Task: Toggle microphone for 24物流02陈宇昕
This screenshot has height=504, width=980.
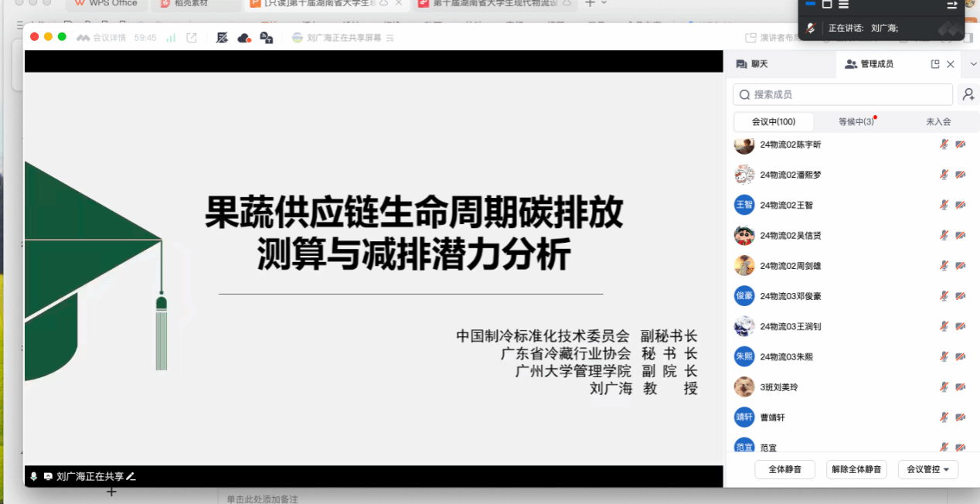Action: click(x=944, y=145)
